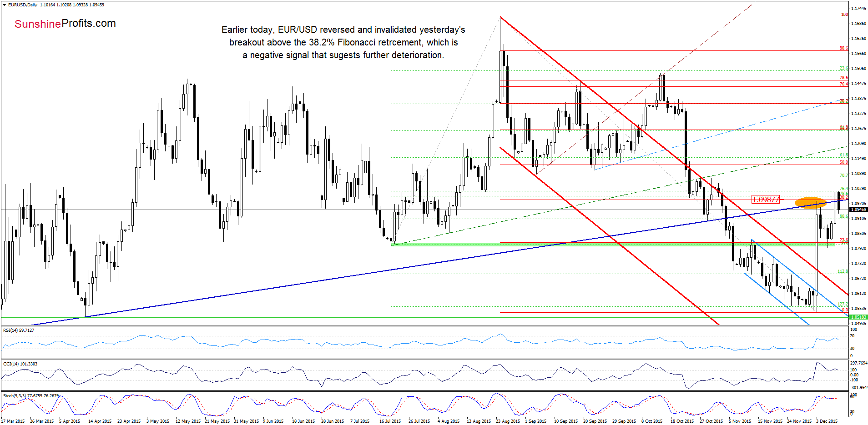Click the 15 Nov 2015 date label

coord(770,421)
